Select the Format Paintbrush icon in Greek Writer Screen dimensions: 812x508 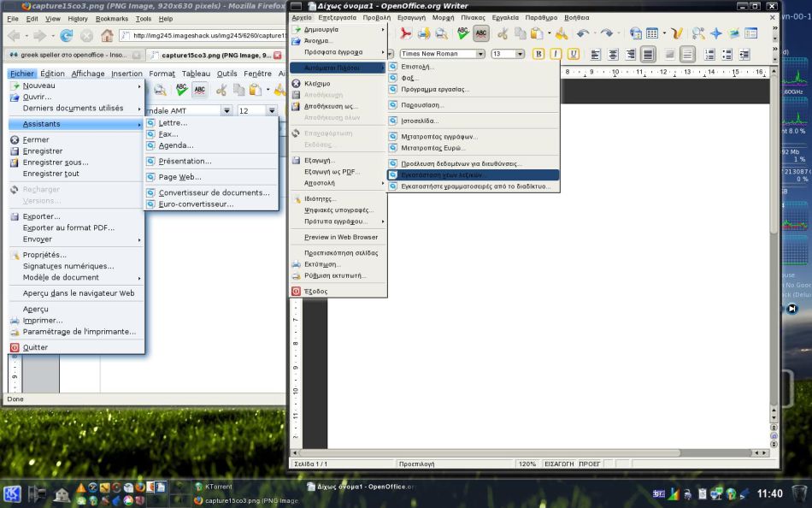pyautogui.click(x=562, y=33)
